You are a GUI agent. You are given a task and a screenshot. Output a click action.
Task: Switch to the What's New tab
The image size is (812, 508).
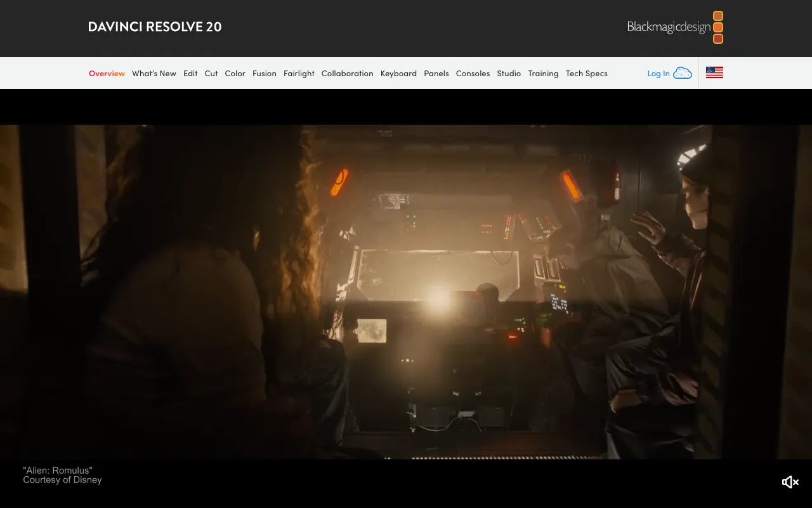[154, 73]
